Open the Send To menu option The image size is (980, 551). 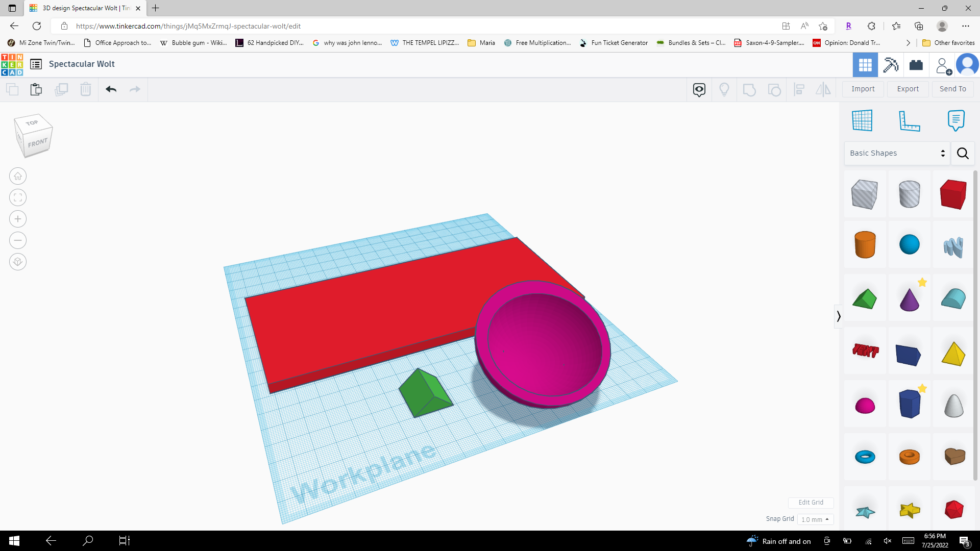(x=952, y=88)
